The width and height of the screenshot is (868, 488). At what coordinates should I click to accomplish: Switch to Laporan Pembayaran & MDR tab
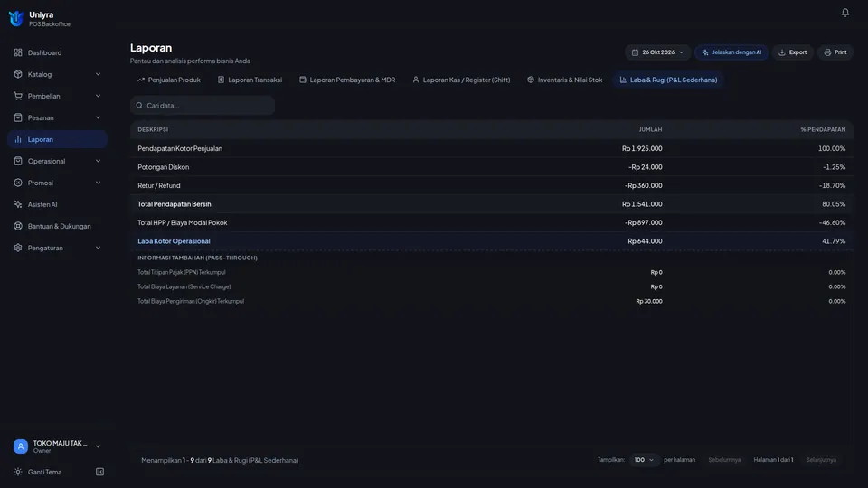click(x=347, y=80)
